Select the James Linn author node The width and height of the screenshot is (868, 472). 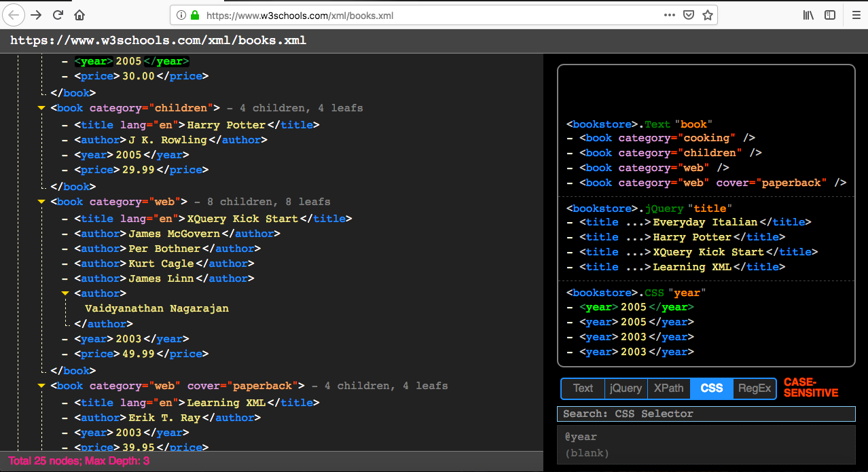(164, 278)
